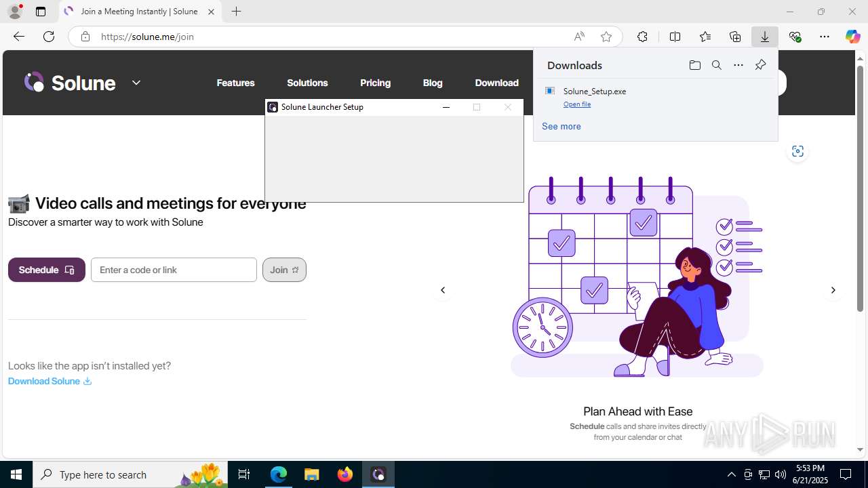
Task: Open downloads folder from Downloads panel
Action: 694,65
